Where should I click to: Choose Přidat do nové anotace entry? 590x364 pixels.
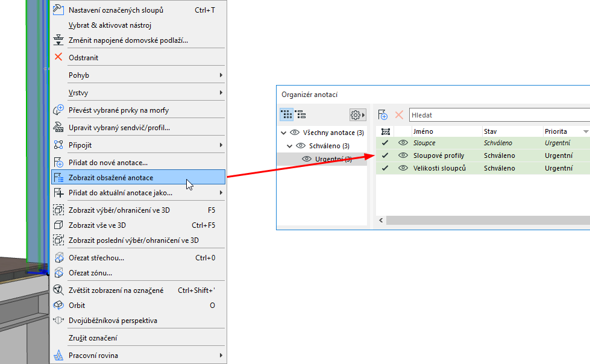[138, 162]
